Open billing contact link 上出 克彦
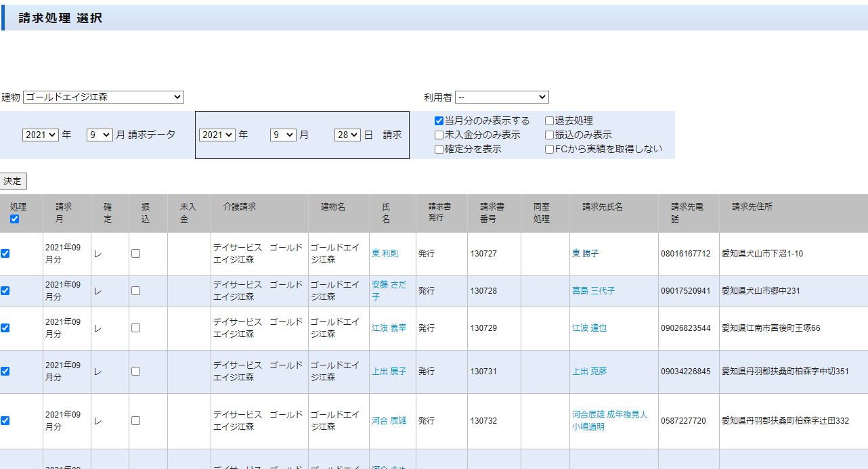 589,372
